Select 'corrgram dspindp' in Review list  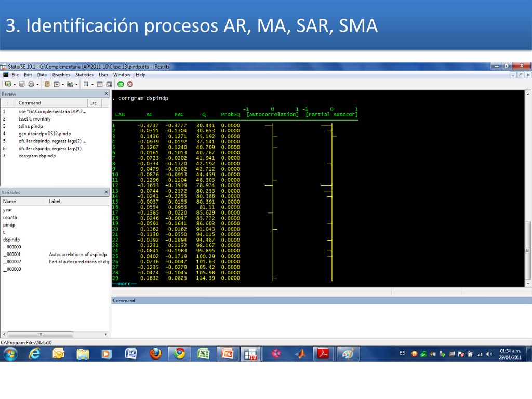37,156
